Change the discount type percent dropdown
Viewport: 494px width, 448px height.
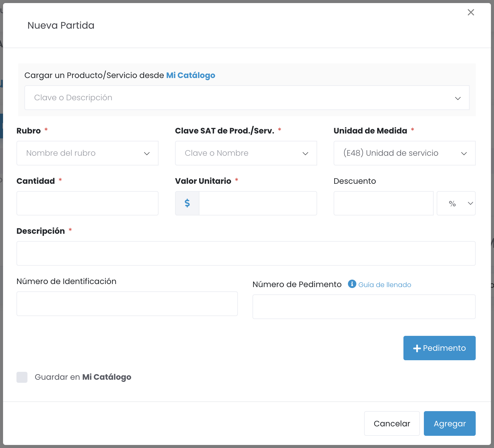(x=456, y=204)
